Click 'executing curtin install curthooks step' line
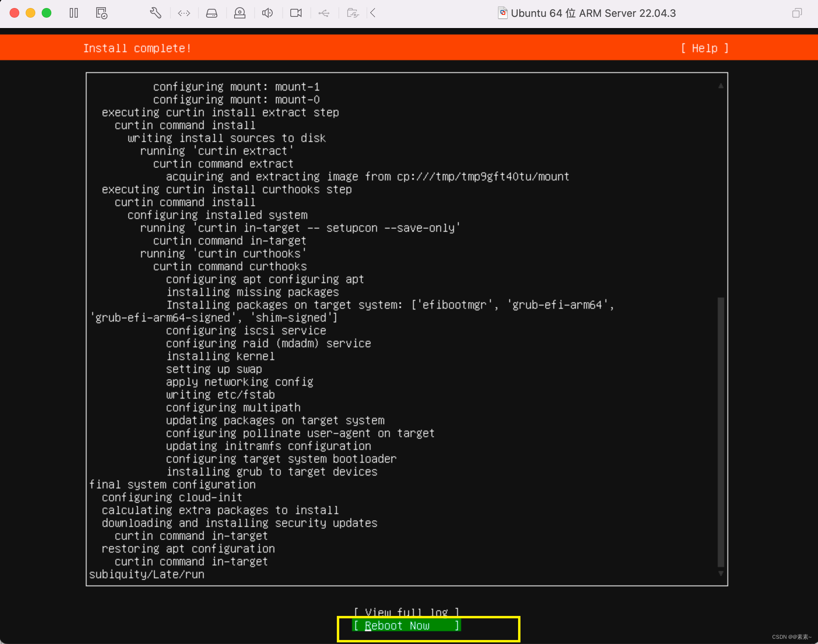The image size is (818, 644). click(227, 189)
